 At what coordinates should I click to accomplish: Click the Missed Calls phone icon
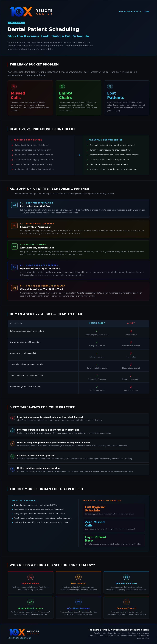coord(14,87)
